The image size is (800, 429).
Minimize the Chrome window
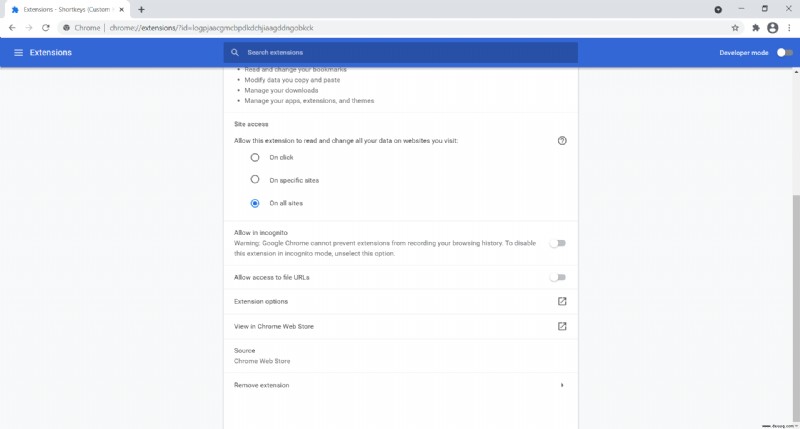pyautogui.click(x=741, y=9)
